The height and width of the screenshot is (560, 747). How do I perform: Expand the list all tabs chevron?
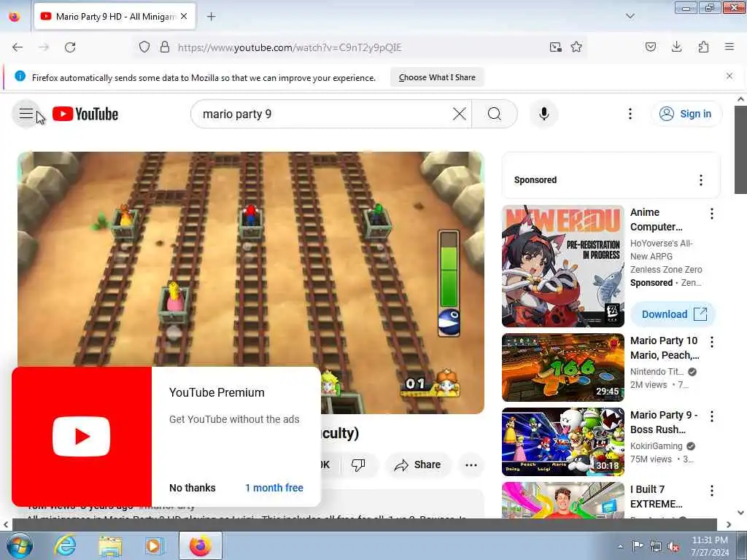[630, 16]
